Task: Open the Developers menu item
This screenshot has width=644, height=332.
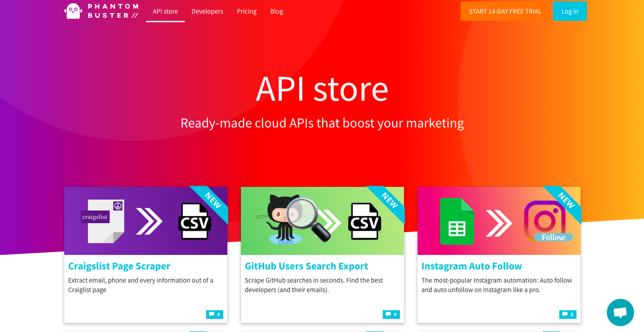Action: coord(207,11)
